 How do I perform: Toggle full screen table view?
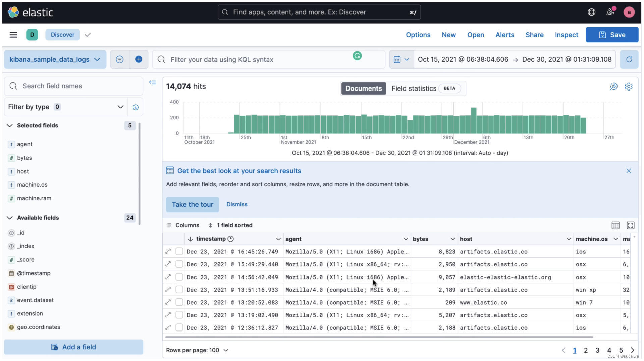[630, 225]
